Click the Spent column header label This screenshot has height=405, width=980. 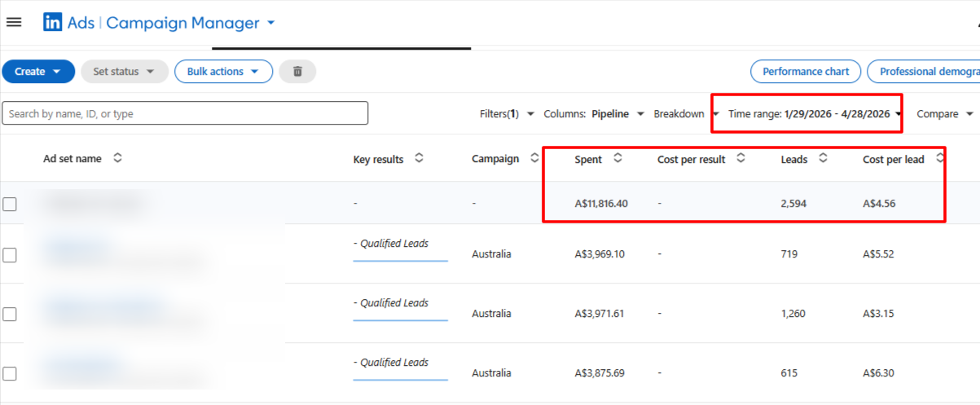(x=588, y=159)
